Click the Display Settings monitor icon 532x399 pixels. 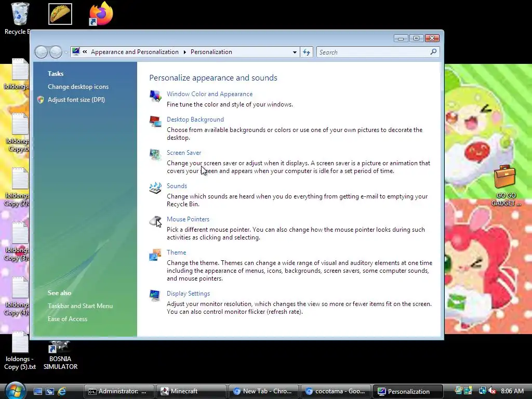pos(155,296)
